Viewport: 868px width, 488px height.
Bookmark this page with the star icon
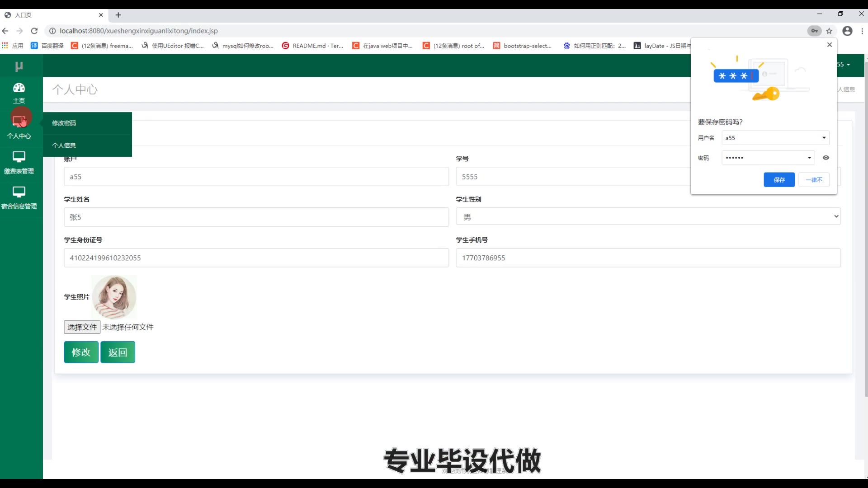(x=829, y=31)
